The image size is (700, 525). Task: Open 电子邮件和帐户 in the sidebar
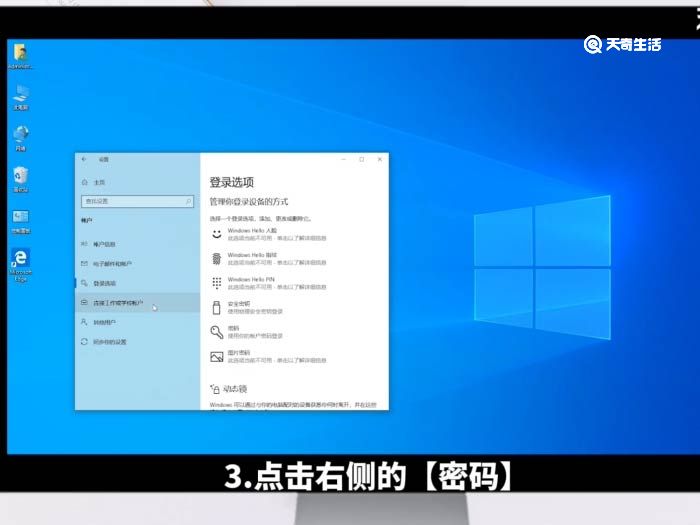[137, 264]
